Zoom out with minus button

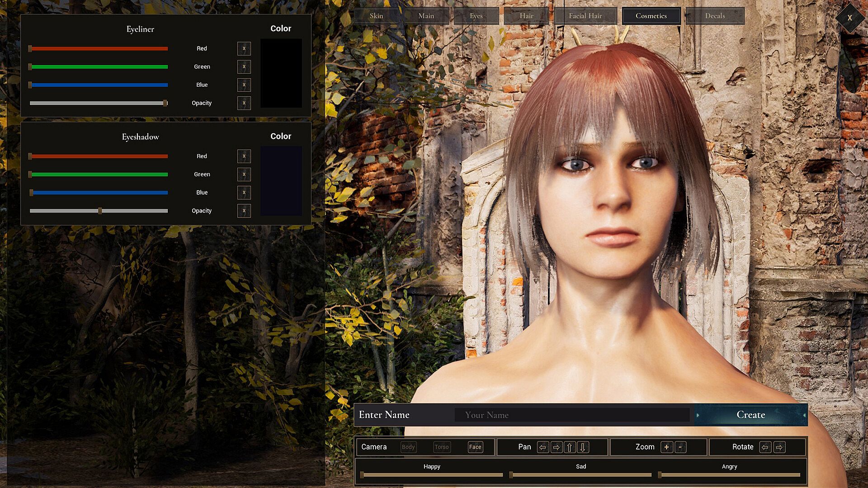(680, 447)
